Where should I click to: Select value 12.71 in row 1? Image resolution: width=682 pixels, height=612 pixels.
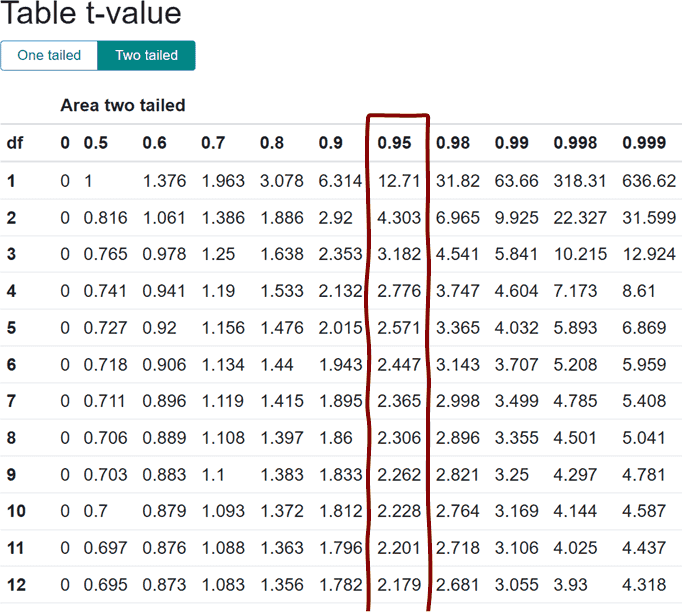399,181
